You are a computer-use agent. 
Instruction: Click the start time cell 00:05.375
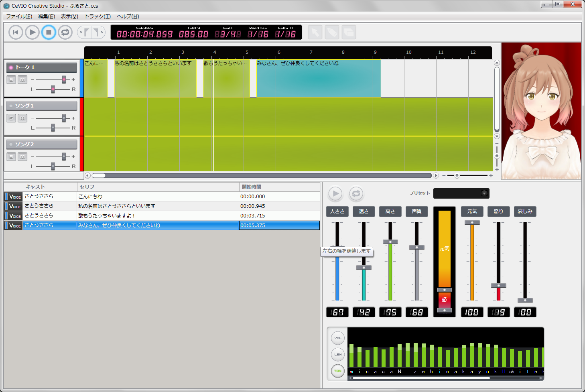[x=279, y=225]
